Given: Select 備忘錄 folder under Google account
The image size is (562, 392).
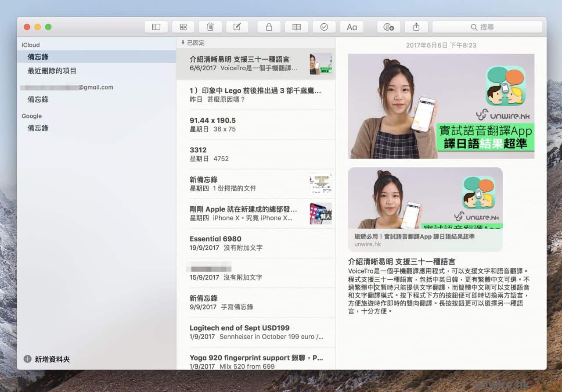Looking at the screenshot, I should (38, 128).
